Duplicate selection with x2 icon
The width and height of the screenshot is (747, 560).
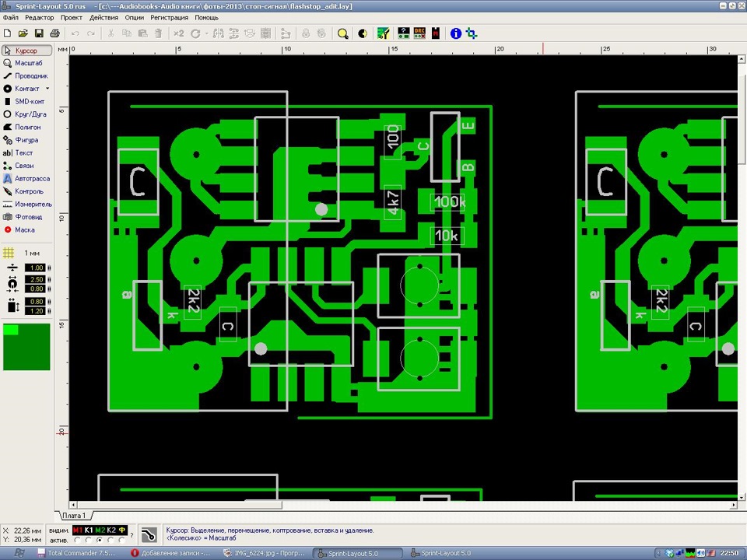pos(179,33)
